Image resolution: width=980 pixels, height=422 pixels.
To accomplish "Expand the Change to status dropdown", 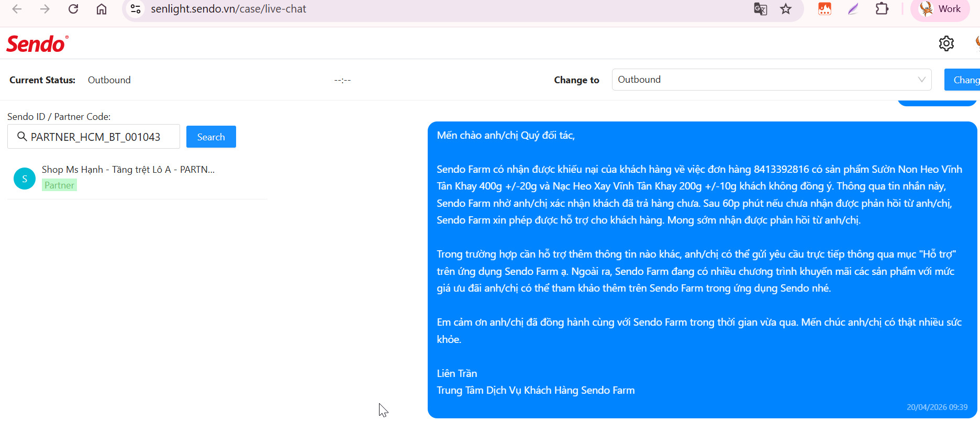I will tap(772, 80).
